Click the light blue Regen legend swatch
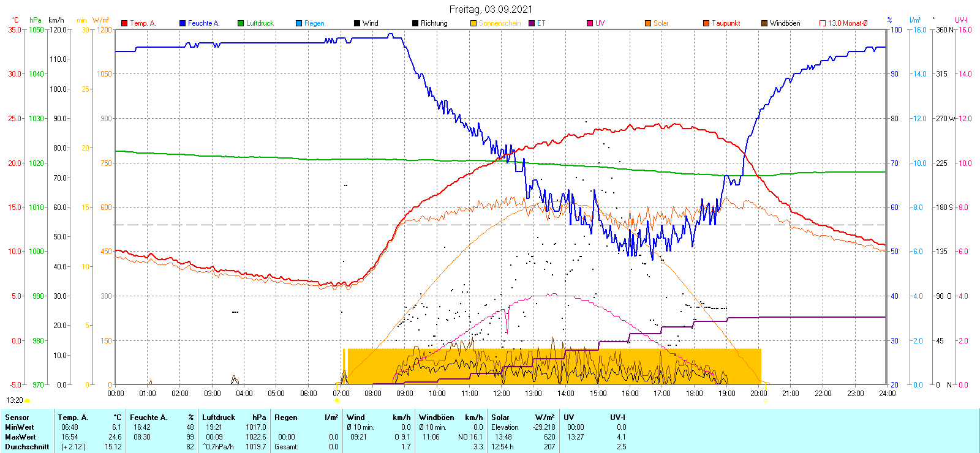Image resolution: width=980 pixels, height=453 pixels. (299, 23)
